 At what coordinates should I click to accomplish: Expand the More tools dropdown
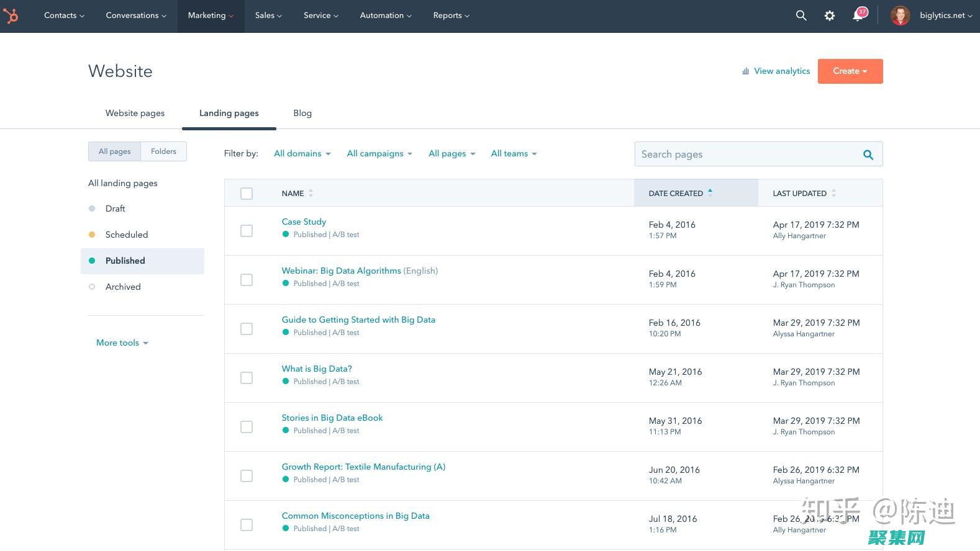122,343
